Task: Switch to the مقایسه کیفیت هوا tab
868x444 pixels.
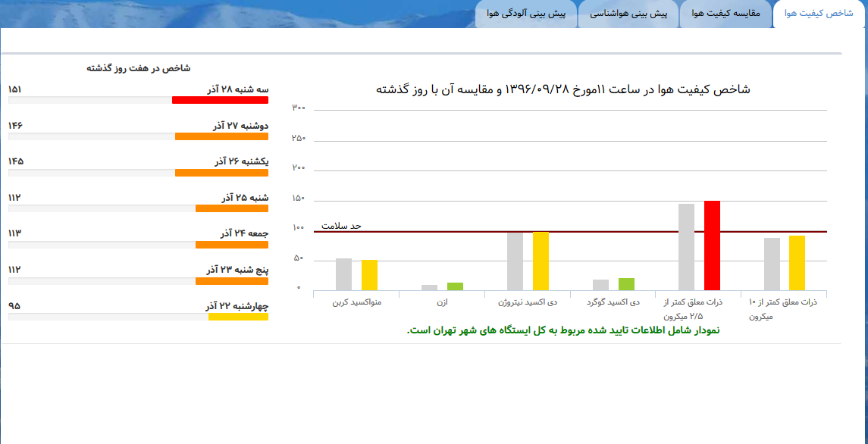Action: 726,14
